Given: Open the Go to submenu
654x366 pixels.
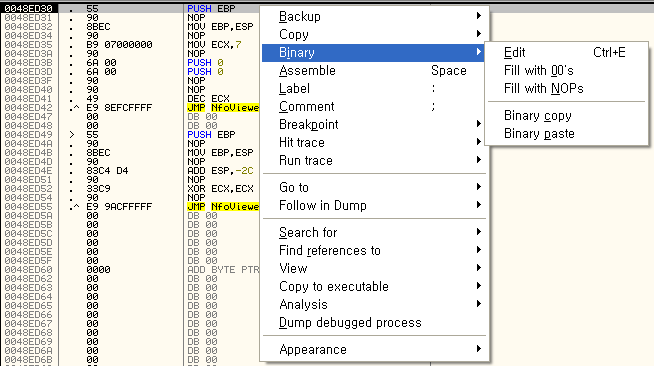Looking at the screenshot, I should (373, 187).
